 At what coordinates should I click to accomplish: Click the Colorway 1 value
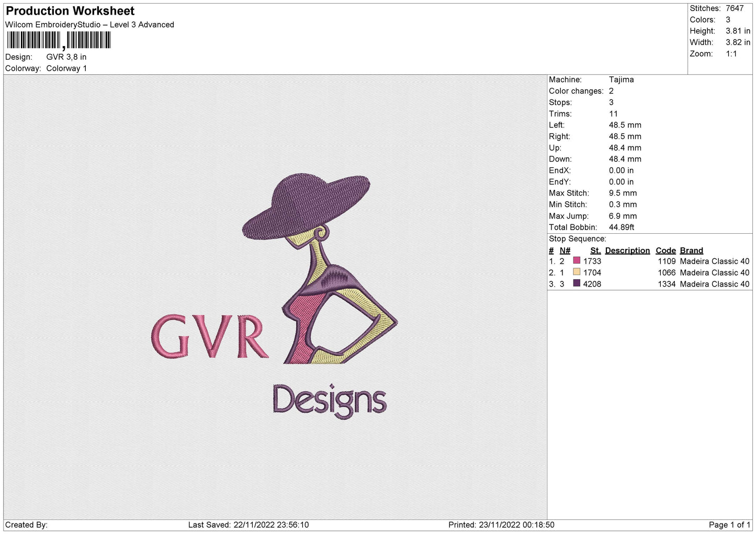[x=66, y=69]
